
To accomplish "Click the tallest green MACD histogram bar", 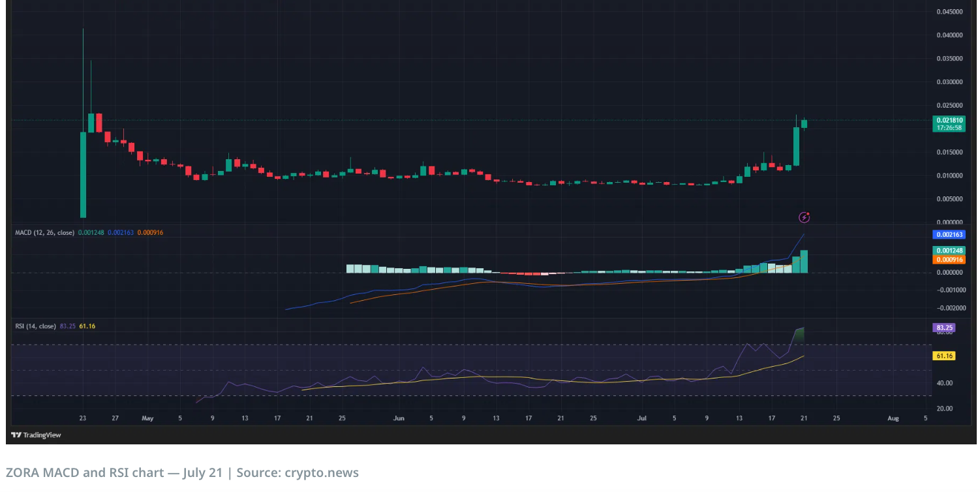I will click(804, 262).
